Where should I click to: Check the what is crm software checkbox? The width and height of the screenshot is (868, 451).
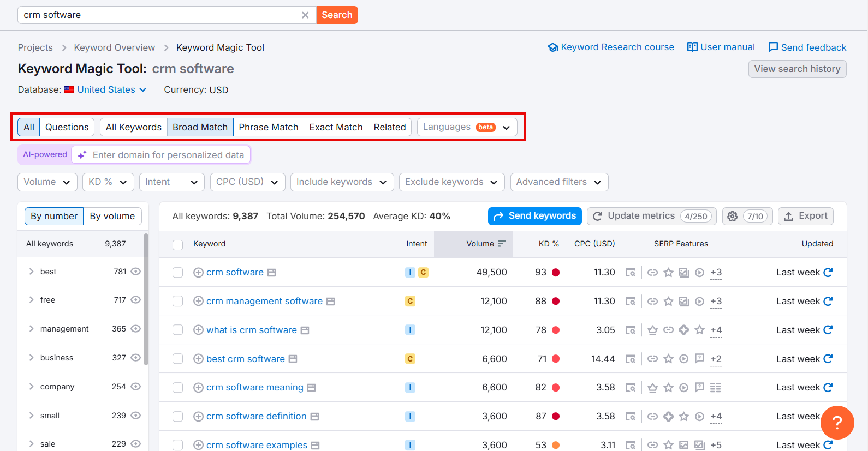coord(177,330)
